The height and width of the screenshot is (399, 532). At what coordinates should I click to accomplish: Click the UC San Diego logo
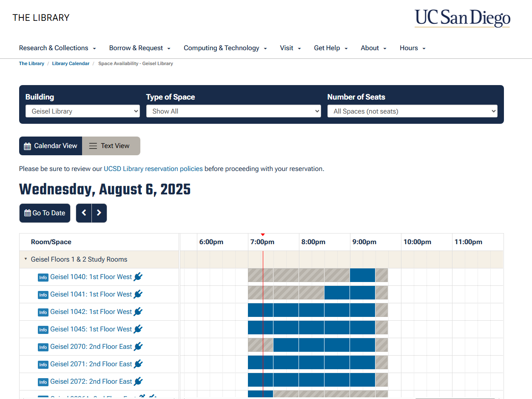(x=462, y=18)
